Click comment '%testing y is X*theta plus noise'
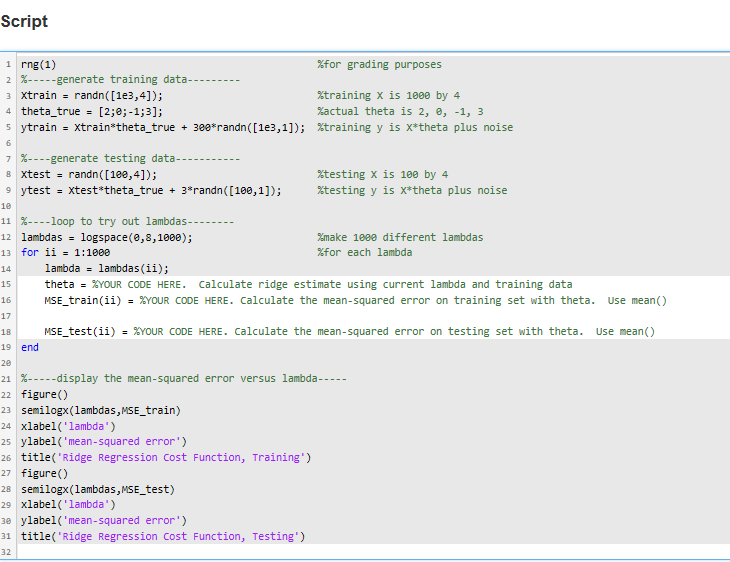The width and height of the screenshot is (730, 562). pos(412,190)
